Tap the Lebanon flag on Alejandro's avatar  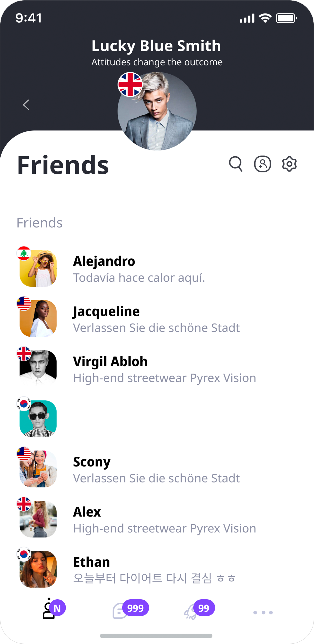[x=24, y=253]
